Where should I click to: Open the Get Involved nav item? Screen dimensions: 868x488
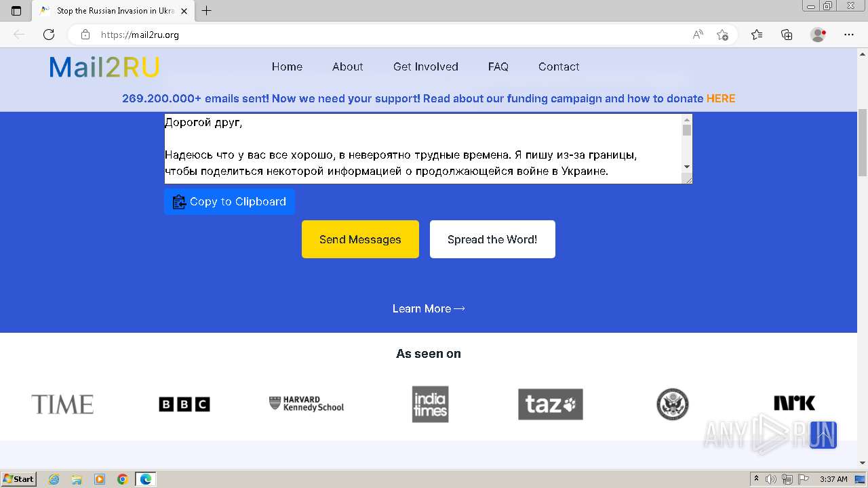coord(426,66)
